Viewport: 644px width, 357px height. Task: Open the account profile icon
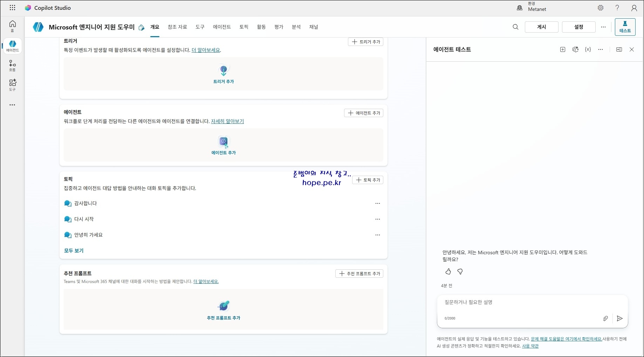(x=634, y=8)
